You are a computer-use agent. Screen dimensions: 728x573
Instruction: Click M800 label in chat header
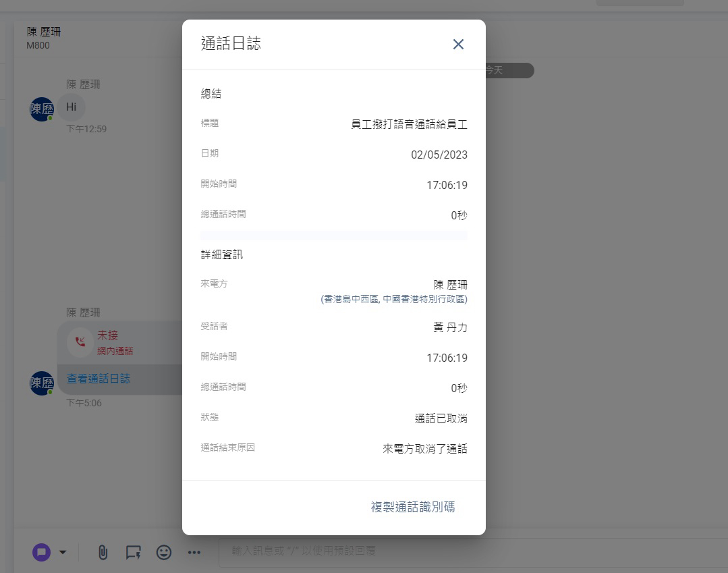pyautogui.click(x=38, y=45)
